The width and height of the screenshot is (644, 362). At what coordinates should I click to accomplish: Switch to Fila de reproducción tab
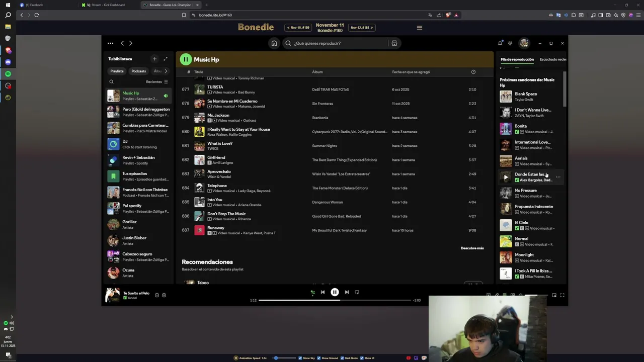[517, 59]
